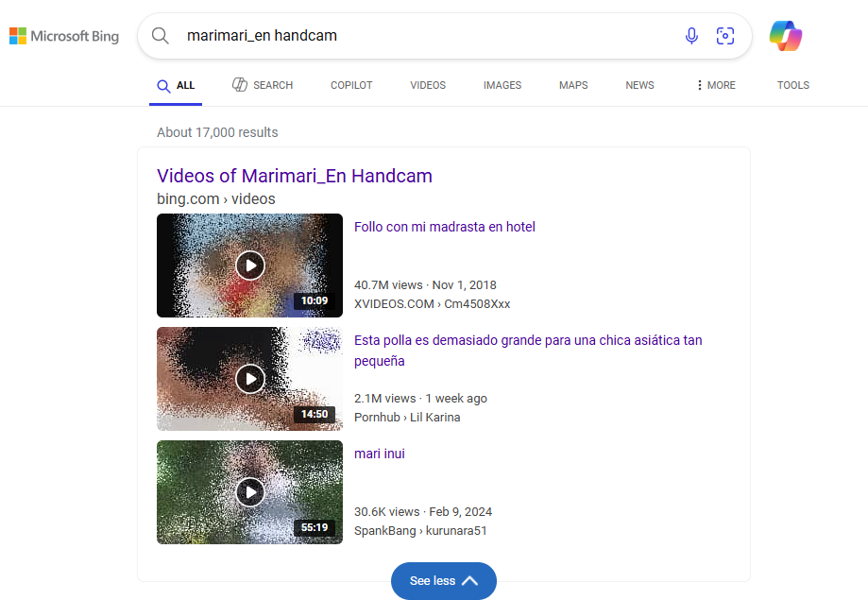Click the magnifier search icon in search box
The image size is (868, 600).
[x=160, y=36]
